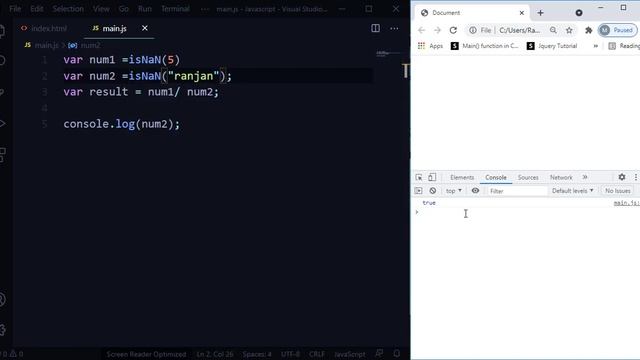Bookmark this page with the star
The height and width of the screenshot is (360, 640).
(x=569, y=30)
